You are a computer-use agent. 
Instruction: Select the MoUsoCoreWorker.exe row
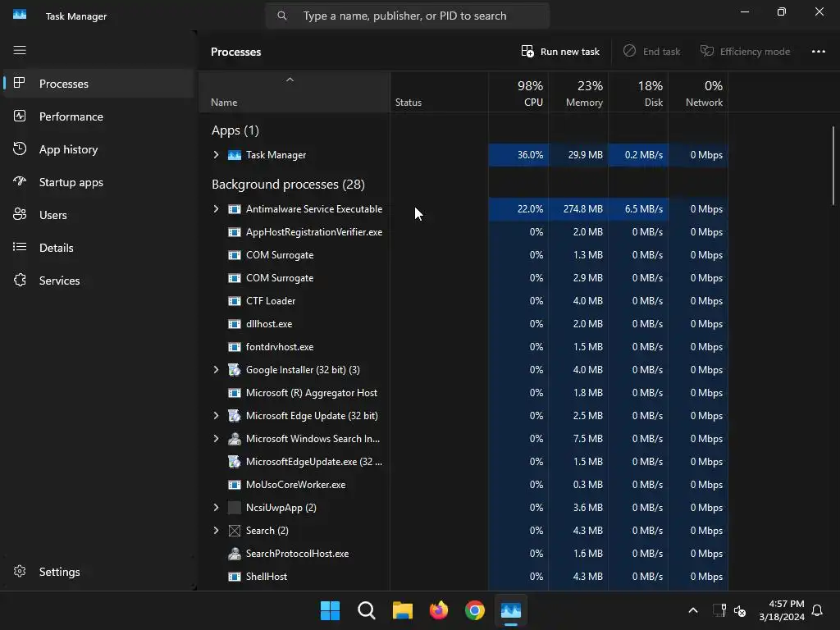tap(463, 485)
